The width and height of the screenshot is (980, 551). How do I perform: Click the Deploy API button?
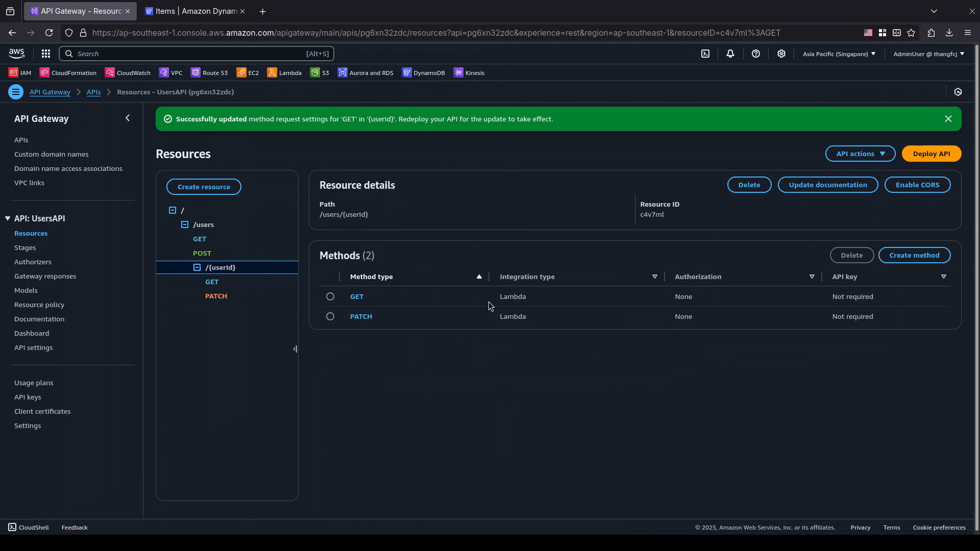pos(932,154)
